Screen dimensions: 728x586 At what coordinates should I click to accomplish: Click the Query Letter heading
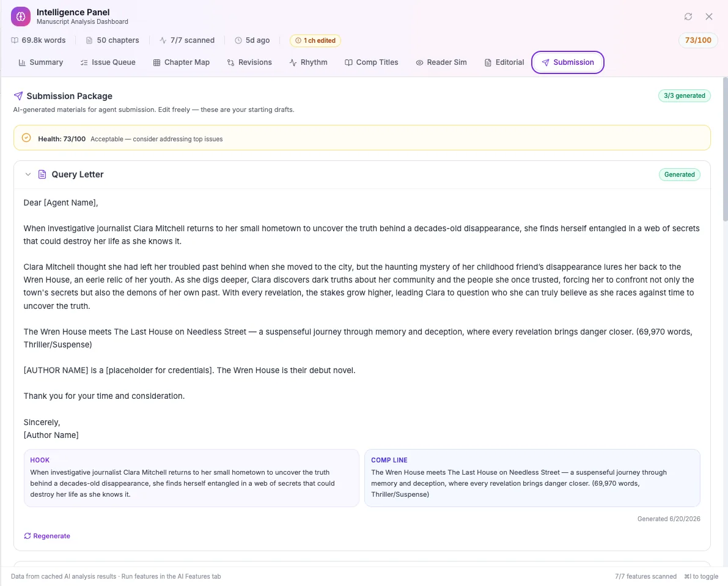point(78,175)
